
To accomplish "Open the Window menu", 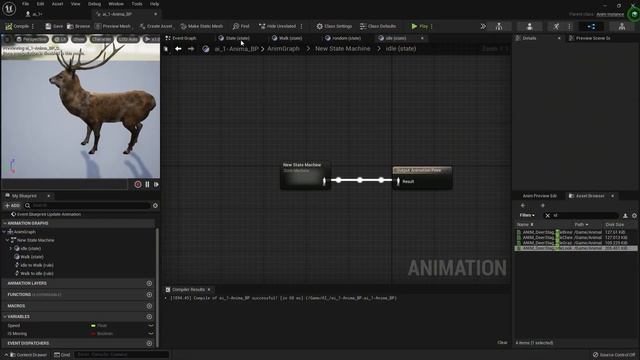I will point(116,4).
